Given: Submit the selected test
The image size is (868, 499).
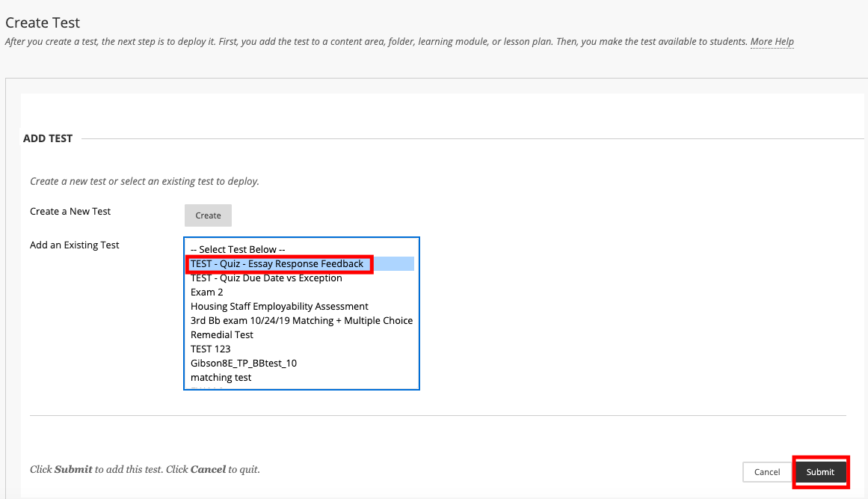Looking at the screenshot, I should [x=820, y=472].
